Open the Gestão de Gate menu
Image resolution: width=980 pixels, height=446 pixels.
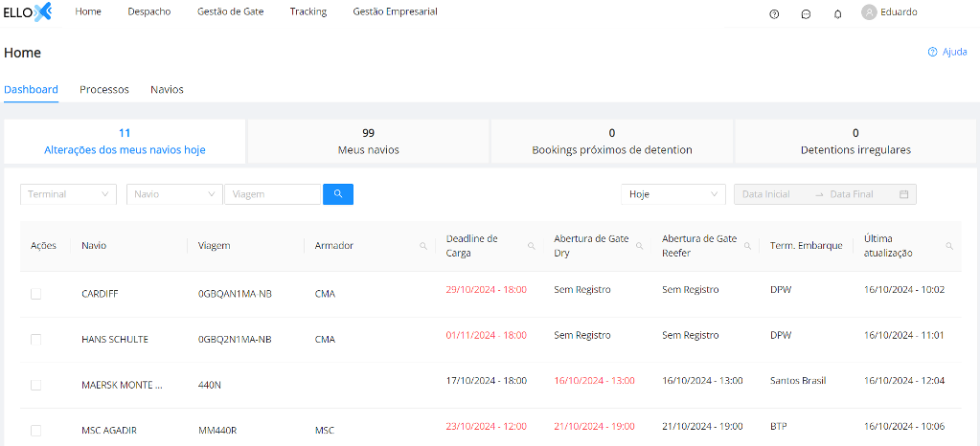[230, 12]
